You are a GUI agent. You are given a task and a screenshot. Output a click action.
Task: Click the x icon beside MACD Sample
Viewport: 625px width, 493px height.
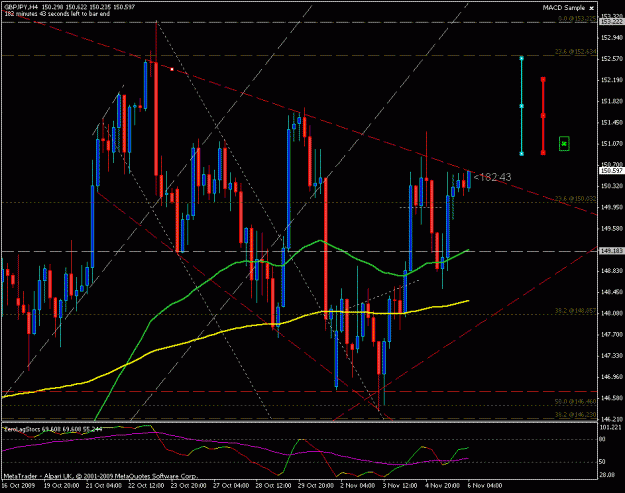click(x=592, y=8)
